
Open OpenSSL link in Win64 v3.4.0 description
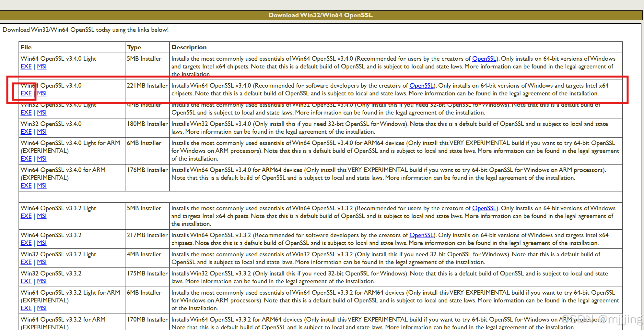tap(422, 86)
